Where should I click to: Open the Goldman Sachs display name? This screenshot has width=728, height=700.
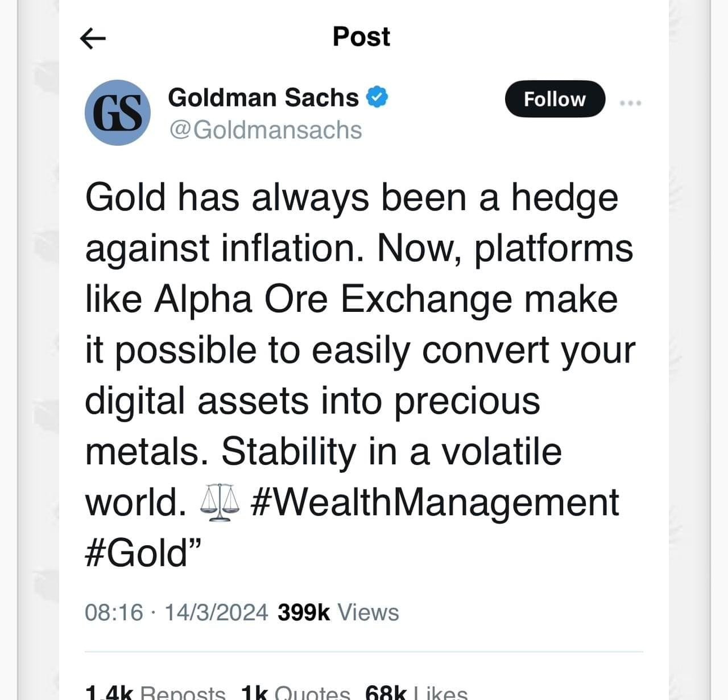[x=263, y=97]
